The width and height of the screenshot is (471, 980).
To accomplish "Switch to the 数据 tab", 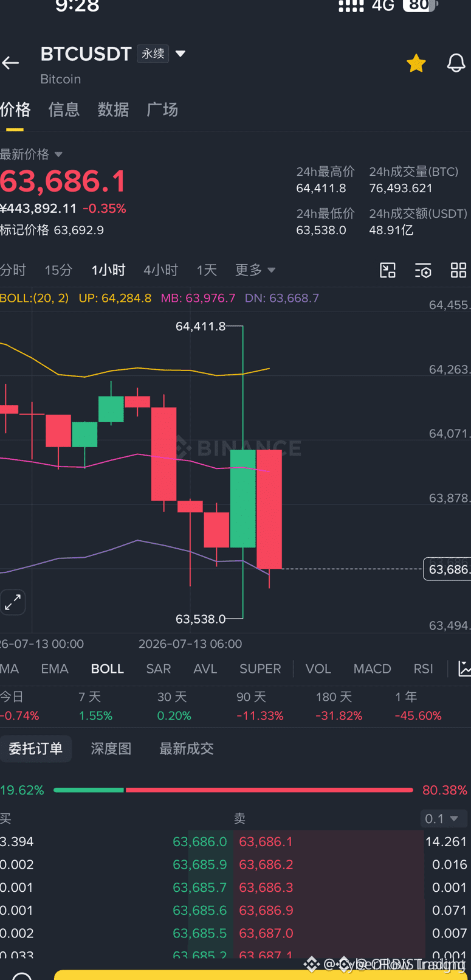I will point(113,109).
